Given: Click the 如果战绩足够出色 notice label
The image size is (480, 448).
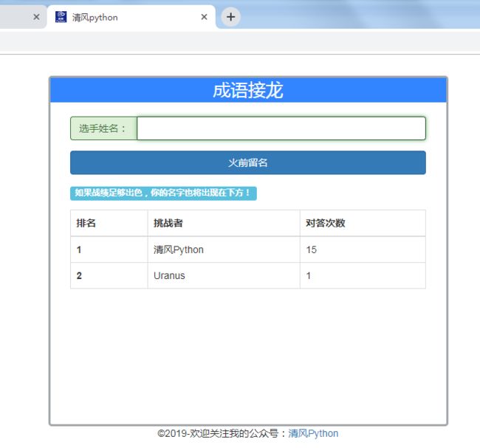Looking at the screenshot, I should pos(163,193).
